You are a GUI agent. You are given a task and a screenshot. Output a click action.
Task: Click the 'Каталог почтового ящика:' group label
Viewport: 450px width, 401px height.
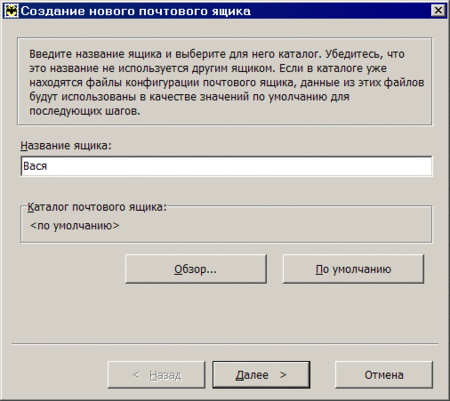tap(97, 207)
